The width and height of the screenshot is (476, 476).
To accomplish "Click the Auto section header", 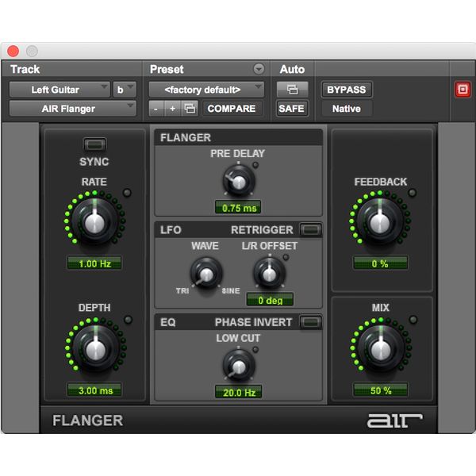I will point(292,69).
